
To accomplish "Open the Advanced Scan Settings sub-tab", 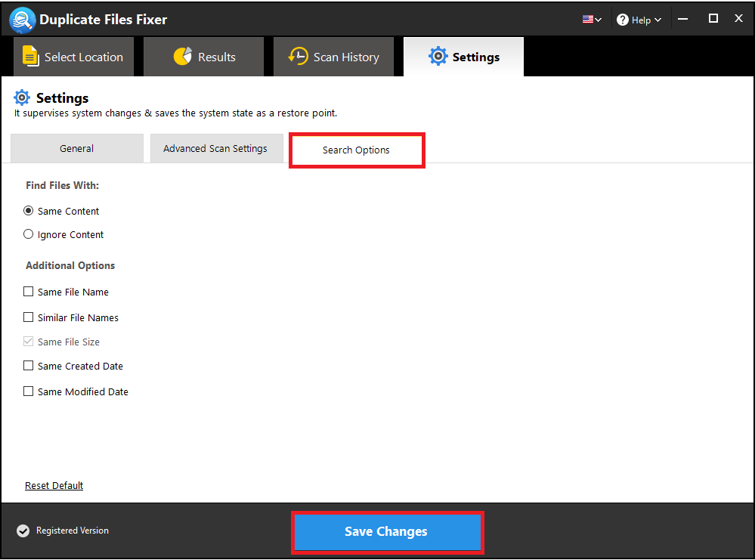I will (x=216, y=148).
